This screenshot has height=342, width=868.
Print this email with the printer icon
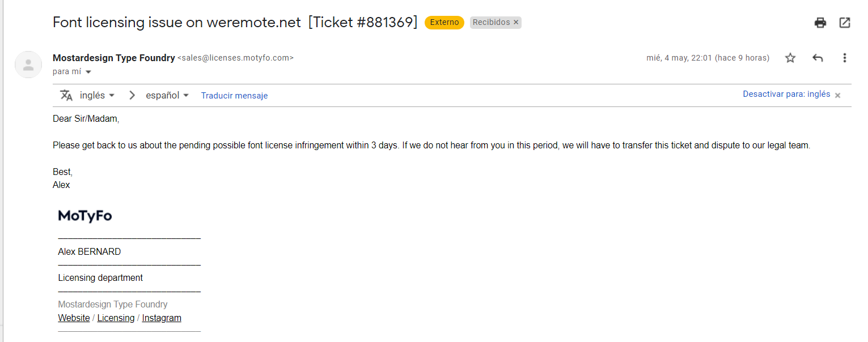(820, 23)
